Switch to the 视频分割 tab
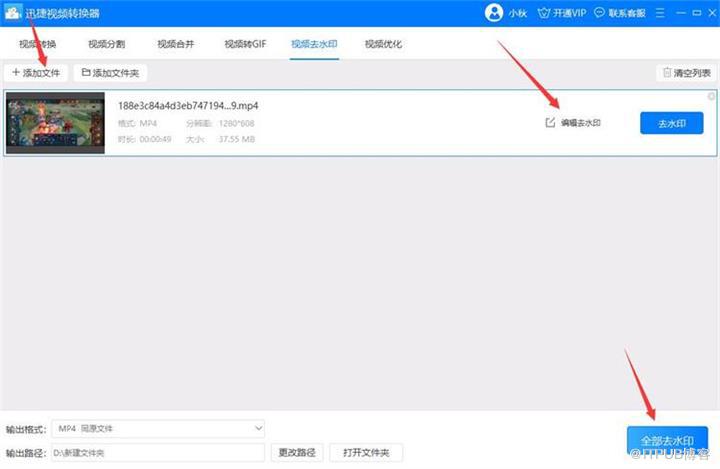Viewport: 720px width, 469px height. (x=107, y=44)
